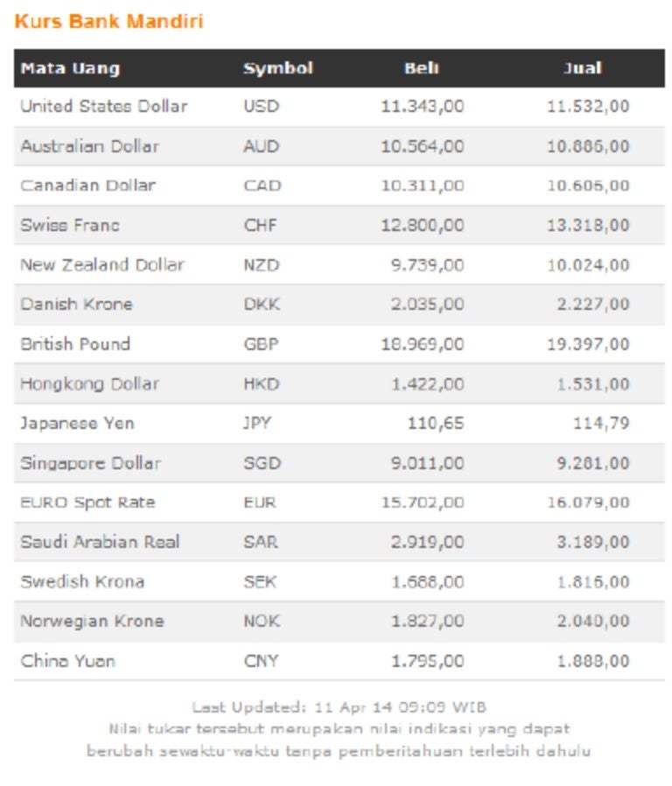The width and height of the screenshot is (672, 786).
Task: Click the DKK symbol cell
Action: coord(261,305)
